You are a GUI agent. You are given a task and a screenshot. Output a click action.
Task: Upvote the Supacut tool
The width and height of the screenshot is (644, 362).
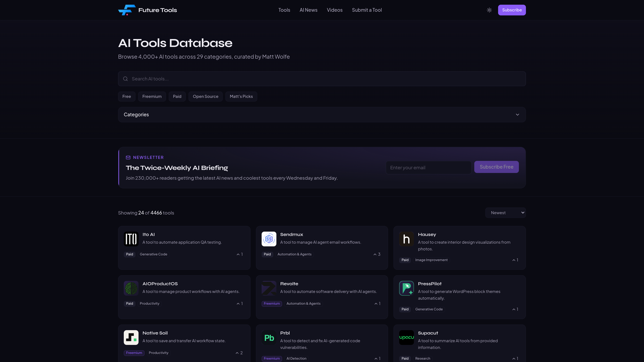[515, 358]
